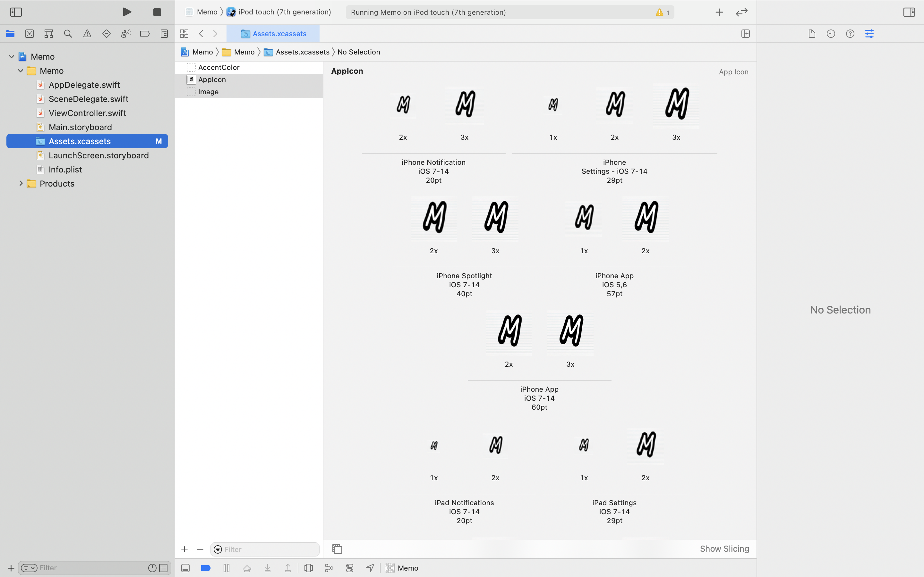Click the Debug View Hierarchy icon

click(x=309, y=568)
